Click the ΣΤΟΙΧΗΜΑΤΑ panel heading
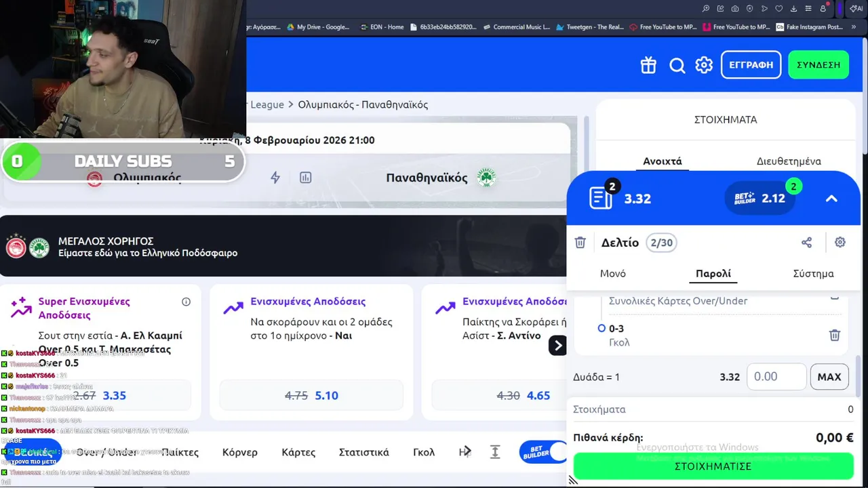The image size is (868, 488). 726,119
